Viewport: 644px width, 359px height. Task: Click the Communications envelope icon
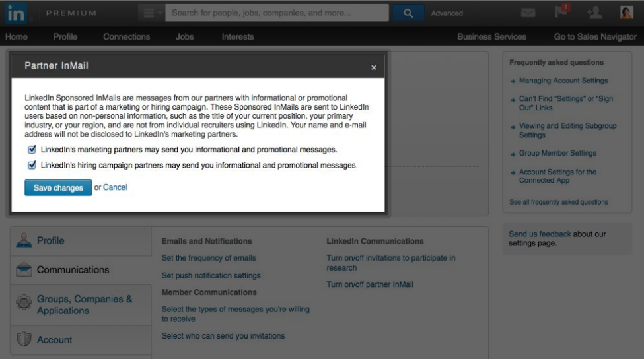pyautogui.click(x=24, y=269)
